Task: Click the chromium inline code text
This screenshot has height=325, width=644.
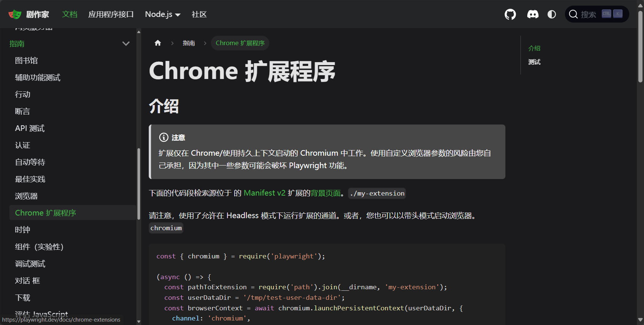Action: [166, 228]
